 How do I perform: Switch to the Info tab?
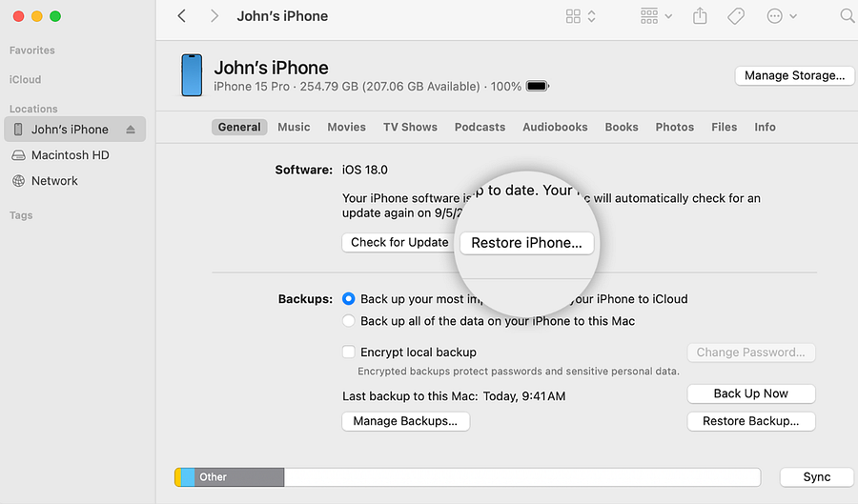(x=765, y=127)
